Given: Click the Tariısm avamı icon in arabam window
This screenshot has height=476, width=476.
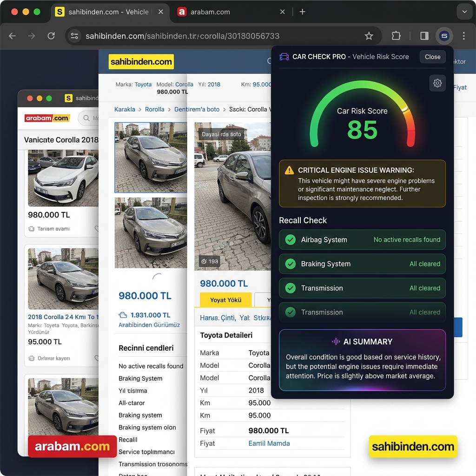Looking at the screenshot, I should tap(31, 229).
